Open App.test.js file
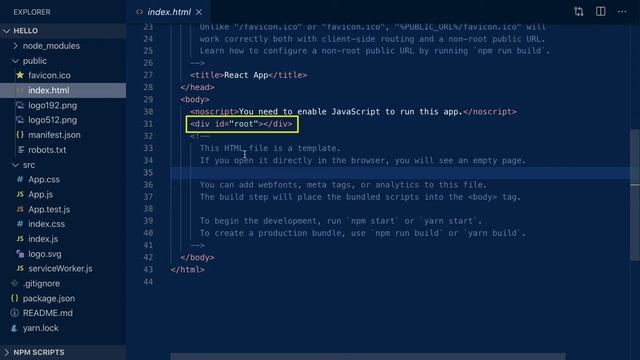 [x=63, y=209]
